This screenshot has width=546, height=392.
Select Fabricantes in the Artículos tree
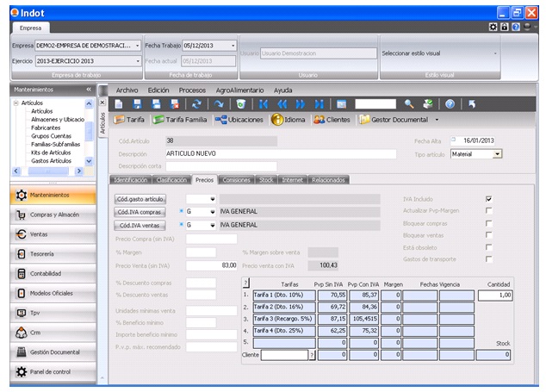tap(47, 128)
